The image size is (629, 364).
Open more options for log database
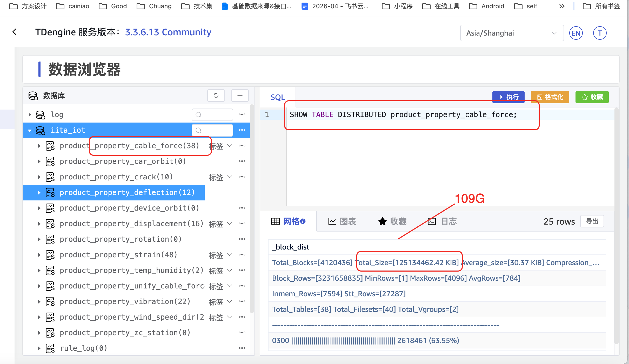[242, 114]
